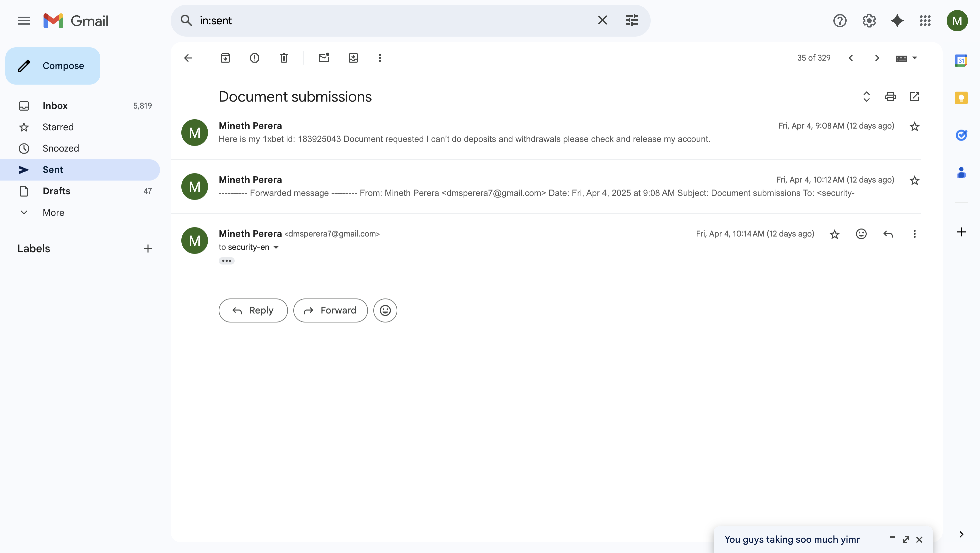Report this conversation as spam

click(255, 58)
